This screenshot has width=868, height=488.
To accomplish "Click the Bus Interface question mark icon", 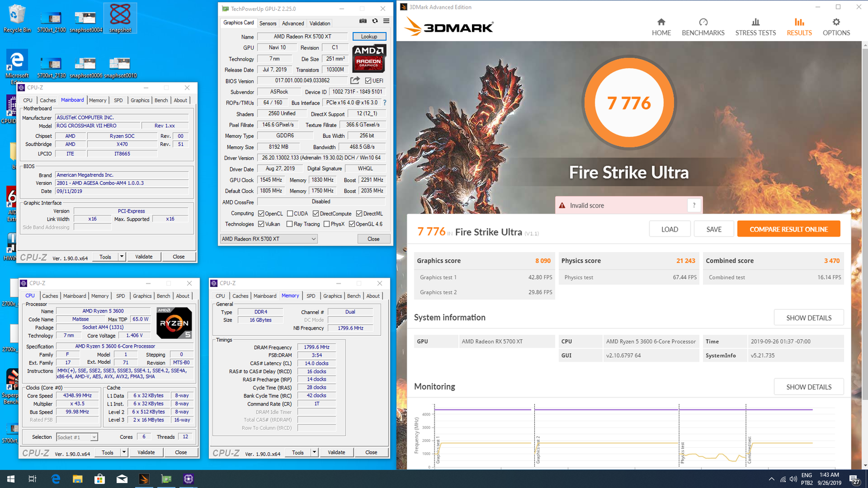I will [x=385, y=102].
